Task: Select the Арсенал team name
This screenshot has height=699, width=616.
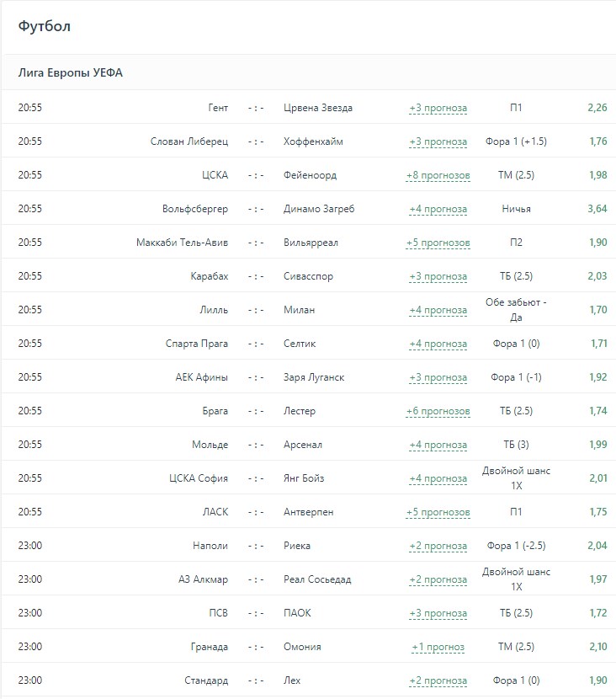Action: pyautogui.click(x=303, y=445)
